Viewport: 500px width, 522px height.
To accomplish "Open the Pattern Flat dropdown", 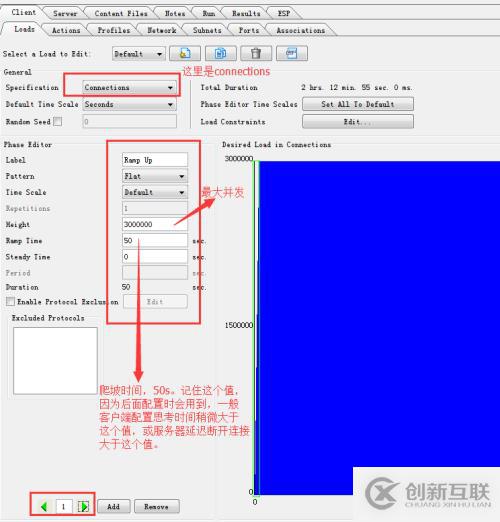I will click(x=155, y=176).
